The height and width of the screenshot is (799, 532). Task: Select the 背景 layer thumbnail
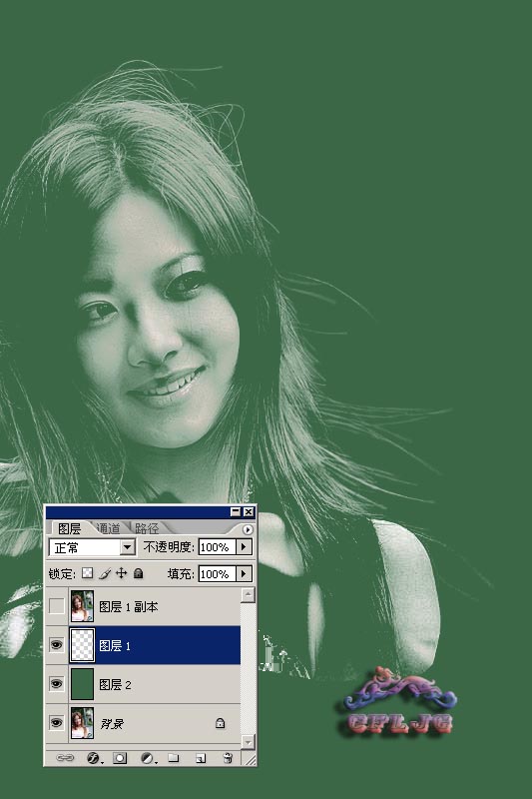[82, 722]
